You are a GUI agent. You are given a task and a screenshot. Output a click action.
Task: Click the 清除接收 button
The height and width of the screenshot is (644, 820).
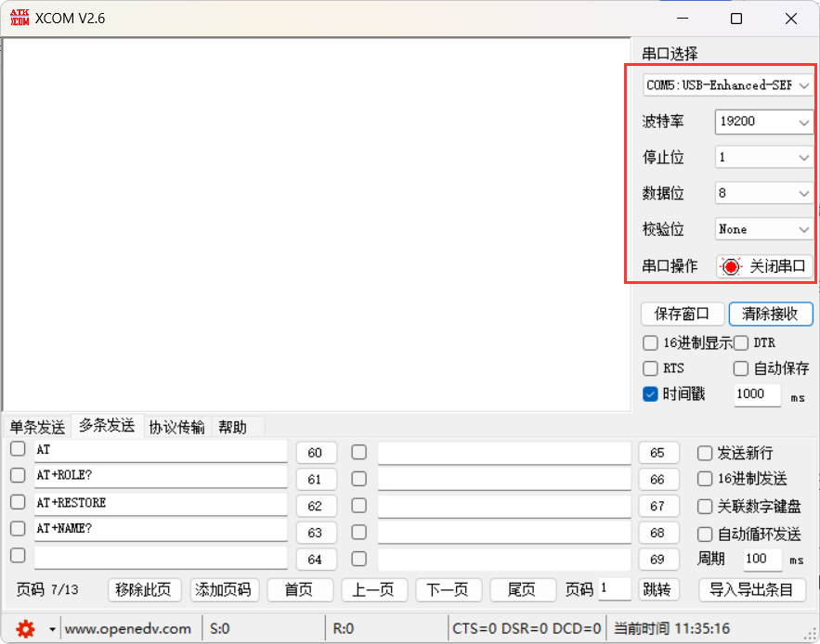(771, 314)
